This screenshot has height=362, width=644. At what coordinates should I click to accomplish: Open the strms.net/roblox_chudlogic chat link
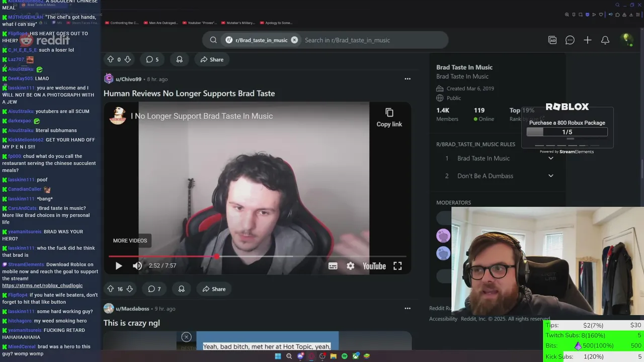click(42, 286)
